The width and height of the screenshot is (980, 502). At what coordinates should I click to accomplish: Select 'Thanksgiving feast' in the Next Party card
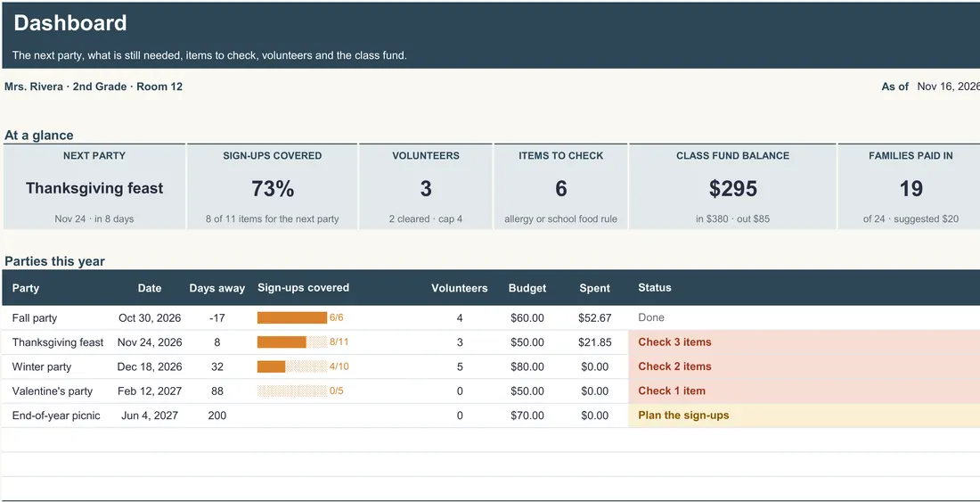(x=94, y=188)
